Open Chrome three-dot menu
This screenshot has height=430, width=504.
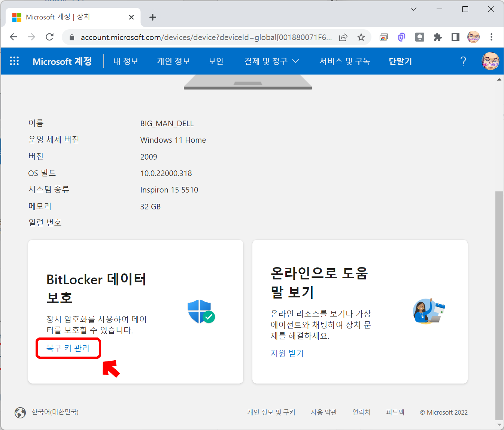pyautogui.click(x=491, y=37)
